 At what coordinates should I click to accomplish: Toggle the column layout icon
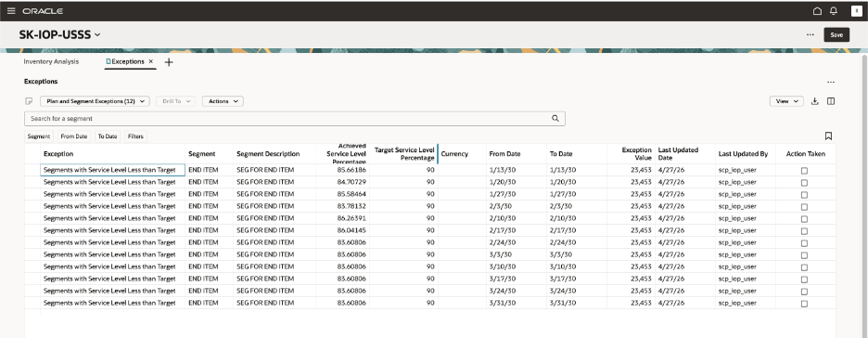[830, 101]
